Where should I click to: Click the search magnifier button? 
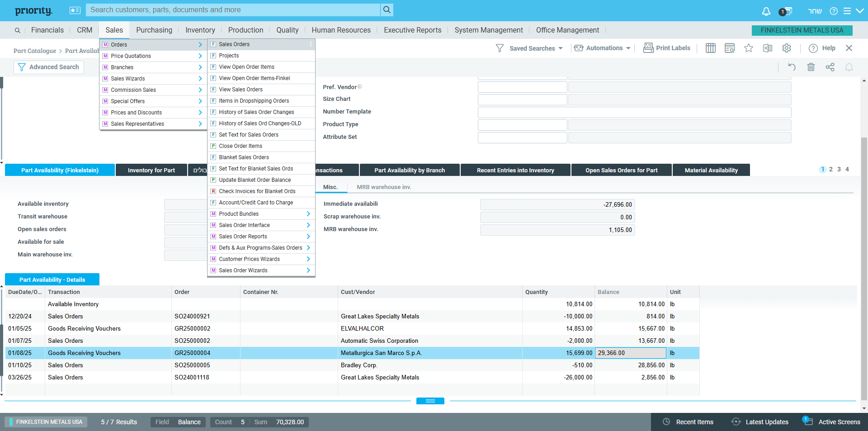(x=387, y=10)
